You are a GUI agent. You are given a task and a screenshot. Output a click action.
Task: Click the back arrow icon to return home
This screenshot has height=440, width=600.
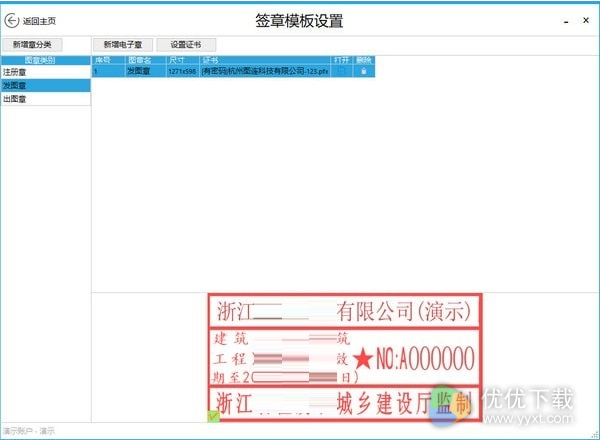[11, 21]
